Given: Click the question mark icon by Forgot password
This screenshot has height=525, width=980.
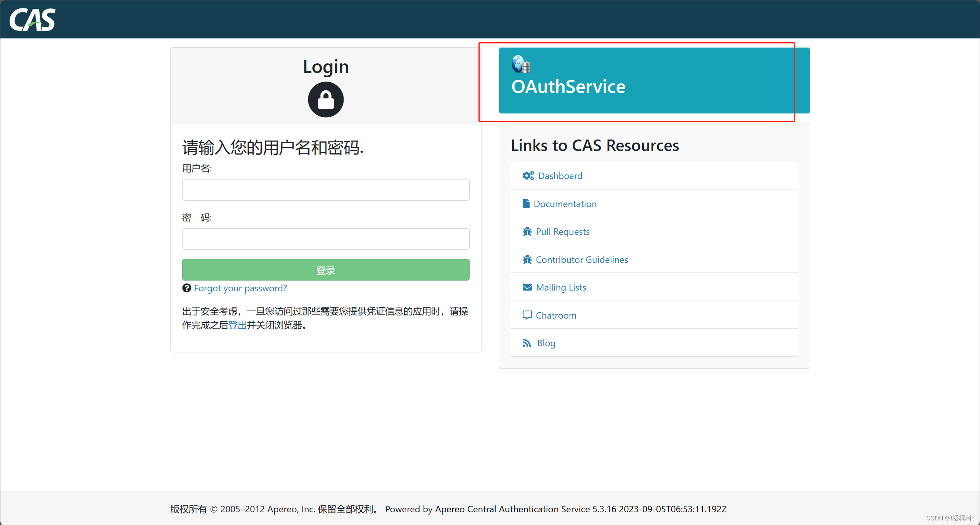Looking at the screenshot, I should point(186,288).
